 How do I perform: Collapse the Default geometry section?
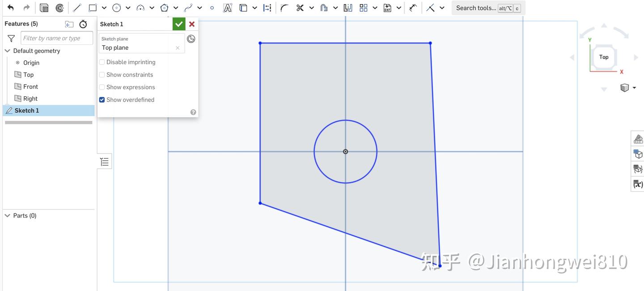pyautogui.click(x=7, y=50)
